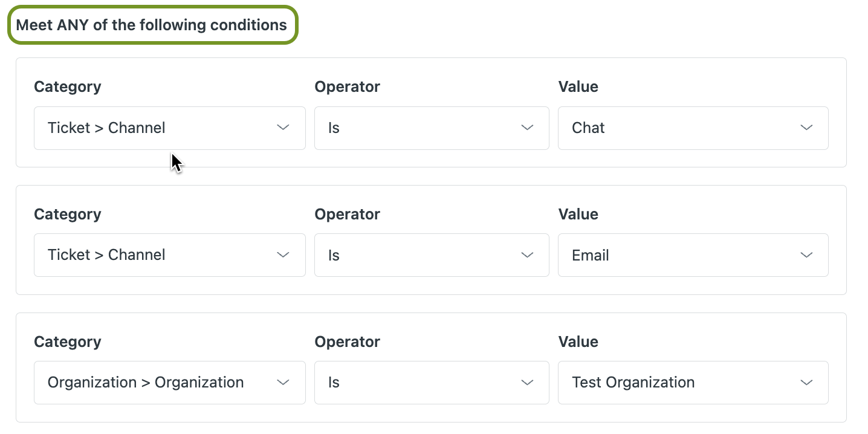Click chevron of Category in Email row

pyautogui.click(x=283, y=255)
